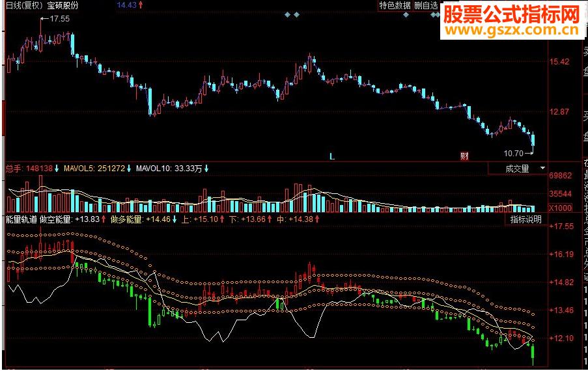Click the +14.82 indicator axis label
The image size is (588, 371).
pos(561,282)
